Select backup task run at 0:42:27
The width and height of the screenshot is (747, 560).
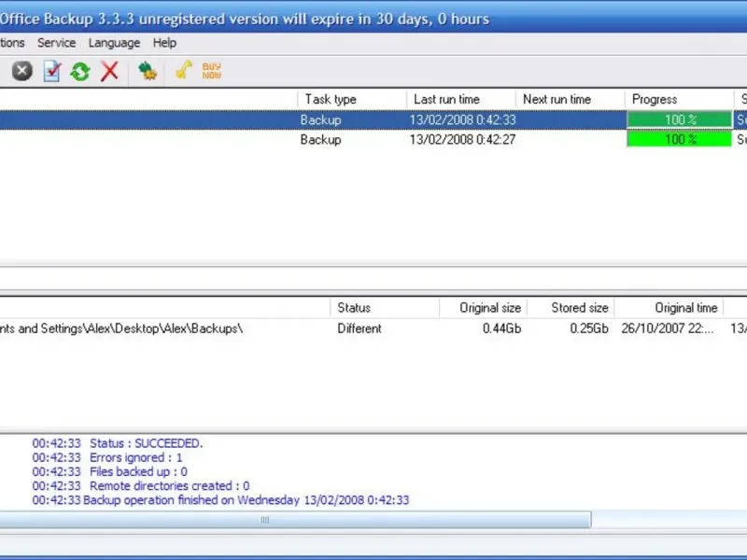click(x=373, y=139)
